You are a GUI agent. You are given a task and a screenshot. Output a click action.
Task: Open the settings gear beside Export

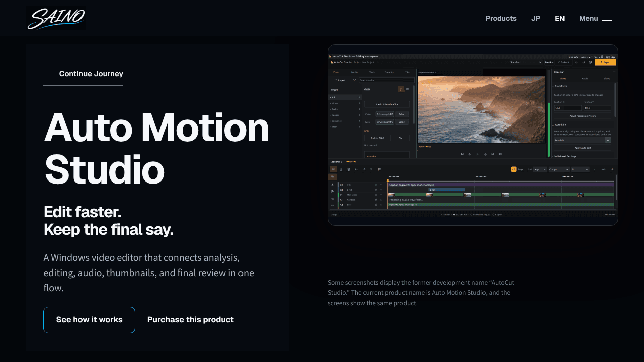[590, 62]
